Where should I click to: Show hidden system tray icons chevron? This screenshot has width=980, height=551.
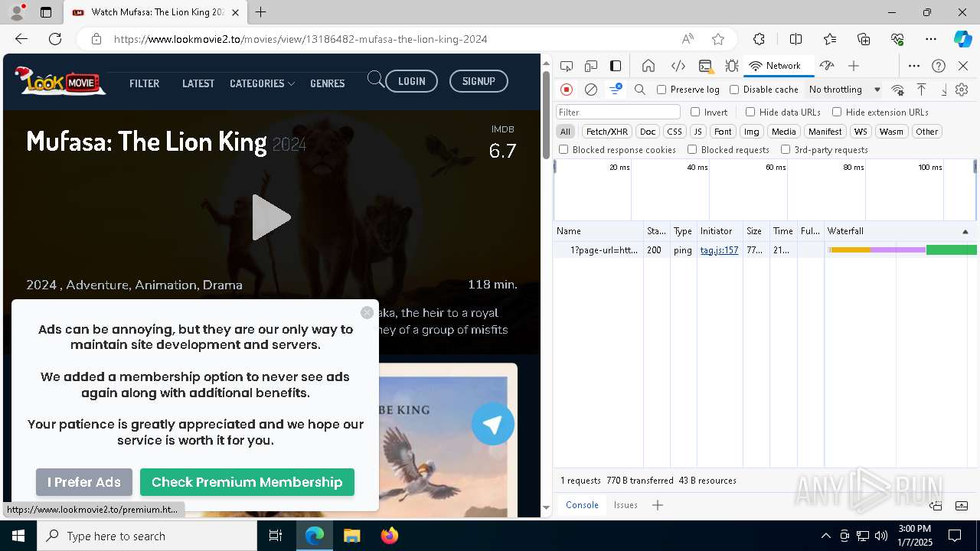(x=825, y=536)
